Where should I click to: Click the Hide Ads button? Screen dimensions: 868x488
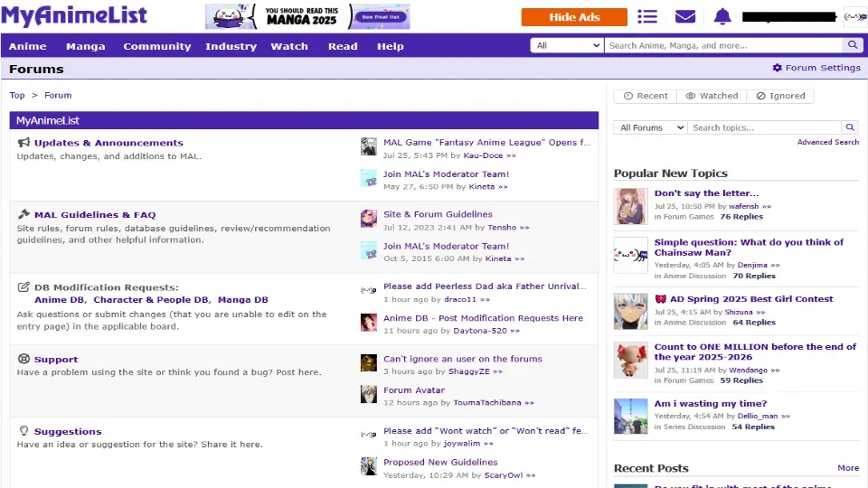coord(574,17)
